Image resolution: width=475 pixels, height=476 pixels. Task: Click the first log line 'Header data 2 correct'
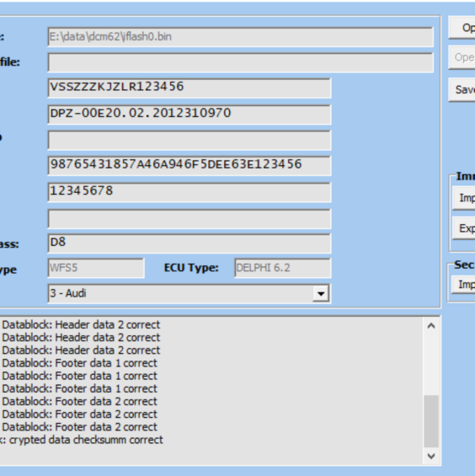(81, 325)
